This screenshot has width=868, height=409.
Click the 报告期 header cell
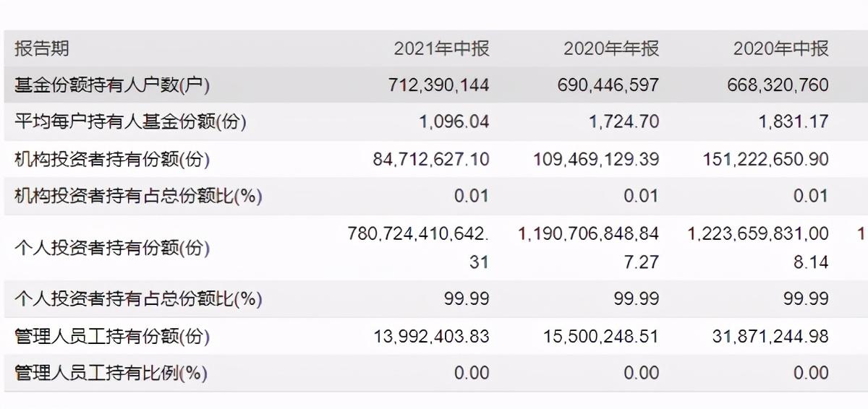point(42,48)
